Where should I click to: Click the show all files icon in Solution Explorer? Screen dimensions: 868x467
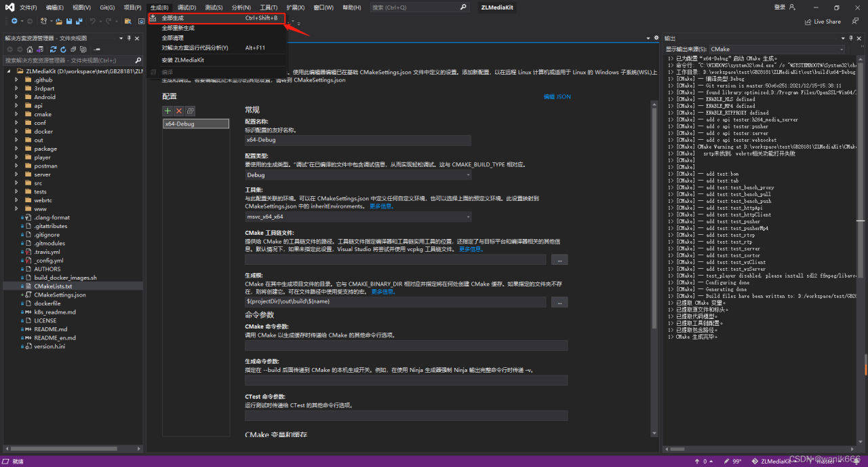(x=82, y=49)
